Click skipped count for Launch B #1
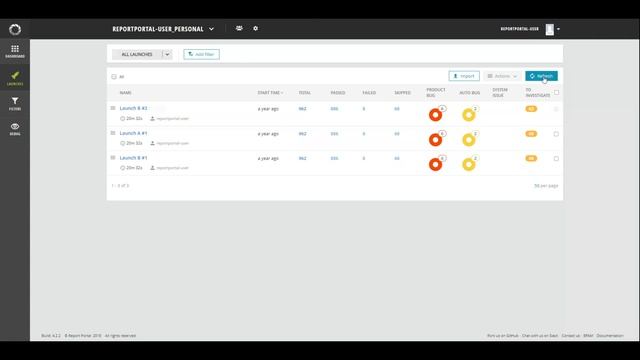Screen dimensions: 640x360 (x=397, y=158)
